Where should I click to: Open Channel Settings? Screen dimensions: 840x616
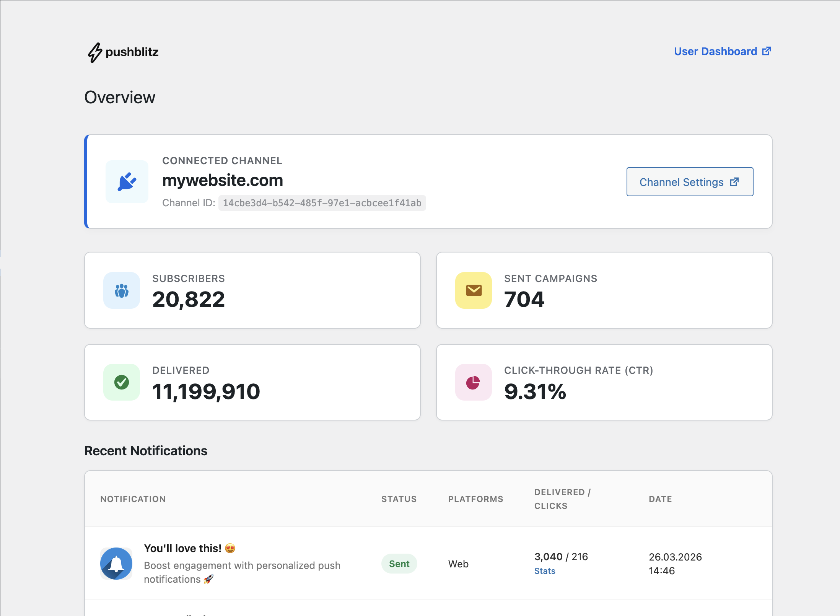pos(690,182)
